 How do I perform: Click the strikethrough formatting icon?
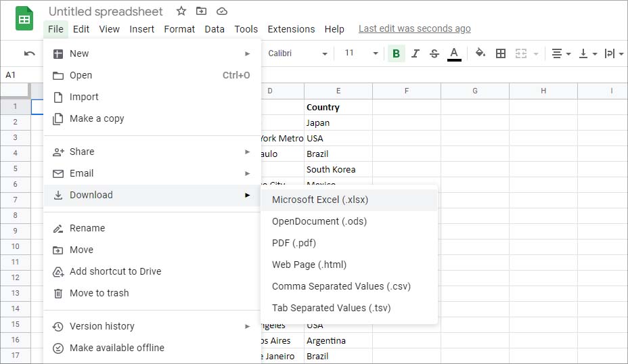point(434,53)
